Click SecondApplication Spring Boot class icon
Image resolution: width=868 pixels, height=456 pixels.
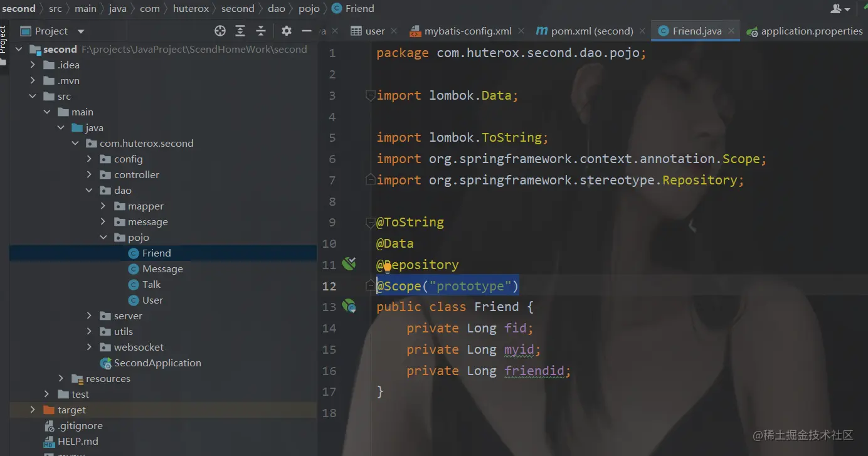[x=106, y=363]
